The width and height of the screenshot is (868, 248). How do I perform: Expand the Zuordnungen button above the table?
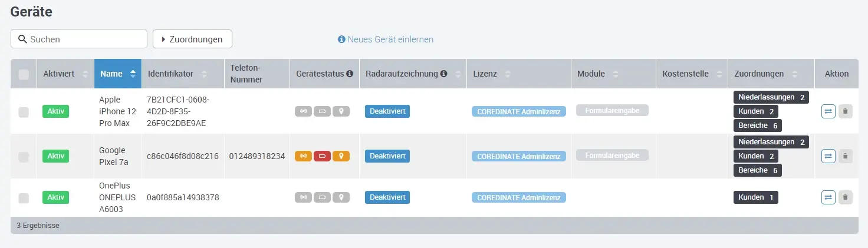(x=192, y=39)
